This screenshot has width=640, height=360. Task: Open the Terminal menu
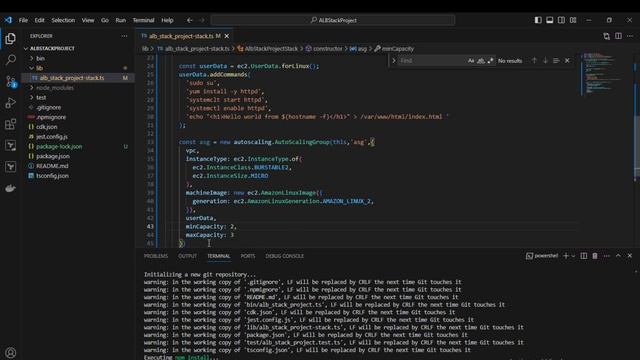click(x=143, y=20)
